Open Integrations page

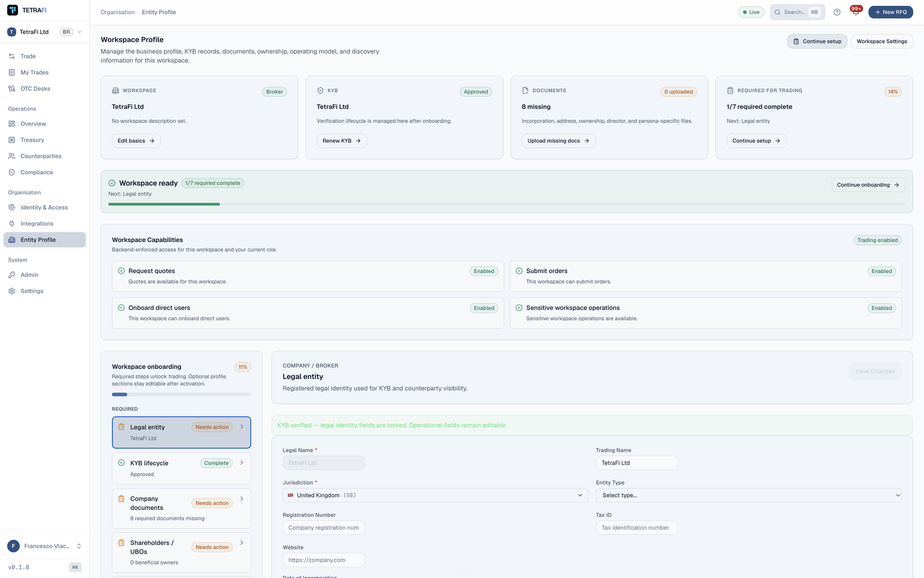coord(44,224)
